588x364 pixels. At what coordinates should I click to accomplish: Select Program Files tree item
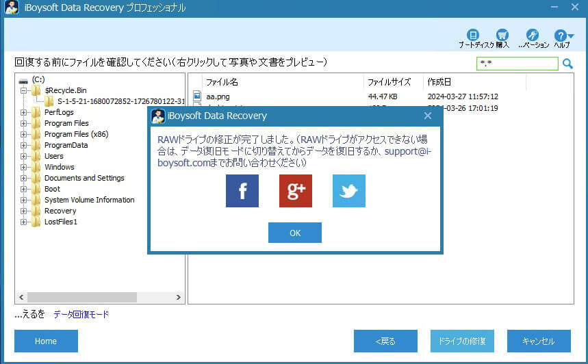pyautogui.click(x=66, y=123)
